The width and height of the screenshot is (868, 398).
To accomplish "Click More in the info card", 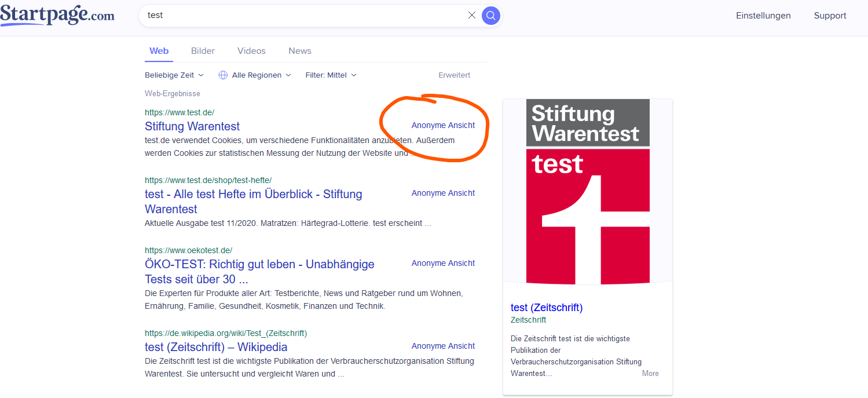I will (x=650, y=374).
